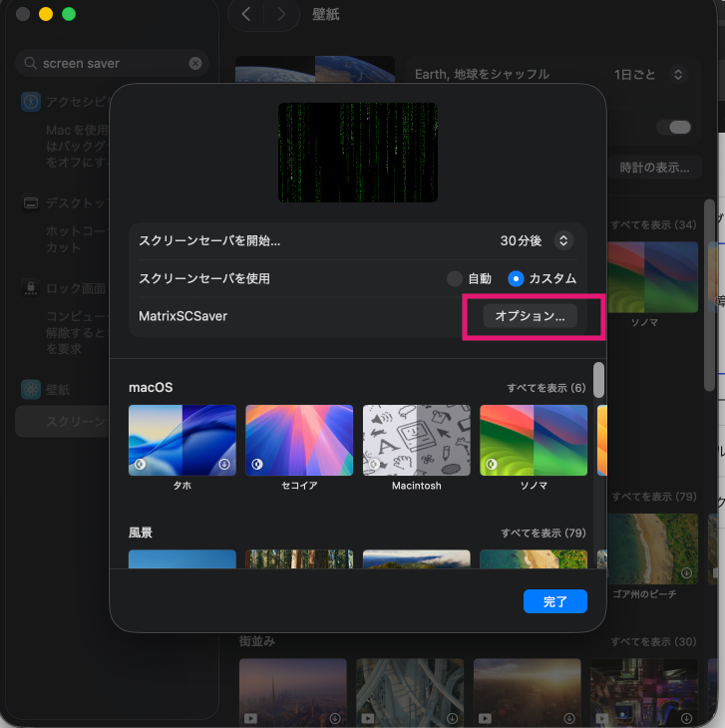Select the 自動 radio button
The image size is (725, 728).
(455, 278)
